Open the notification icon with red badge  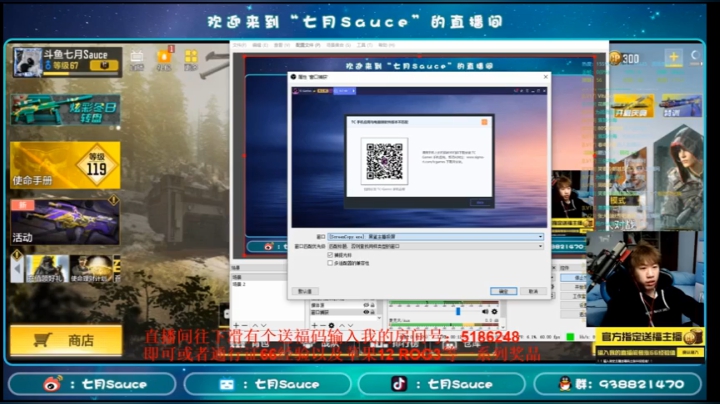click(x=164, y=58)
